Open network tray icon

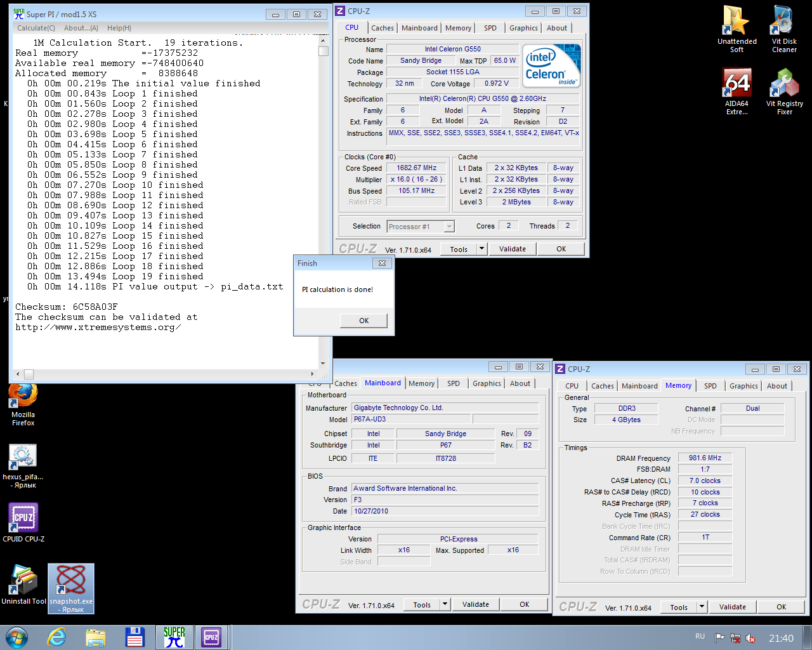pos(735,638)
